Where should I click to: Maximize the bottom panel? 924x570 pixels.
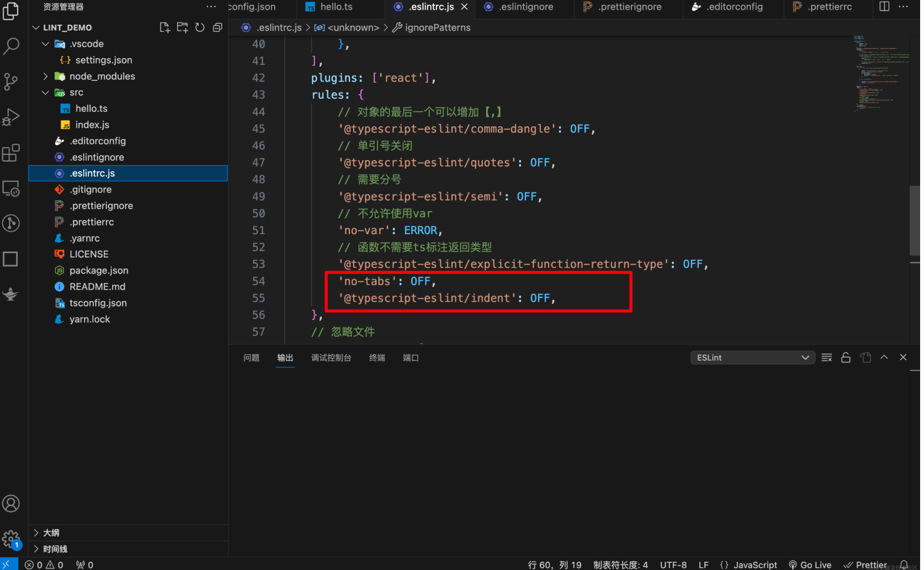coord(884,357)
